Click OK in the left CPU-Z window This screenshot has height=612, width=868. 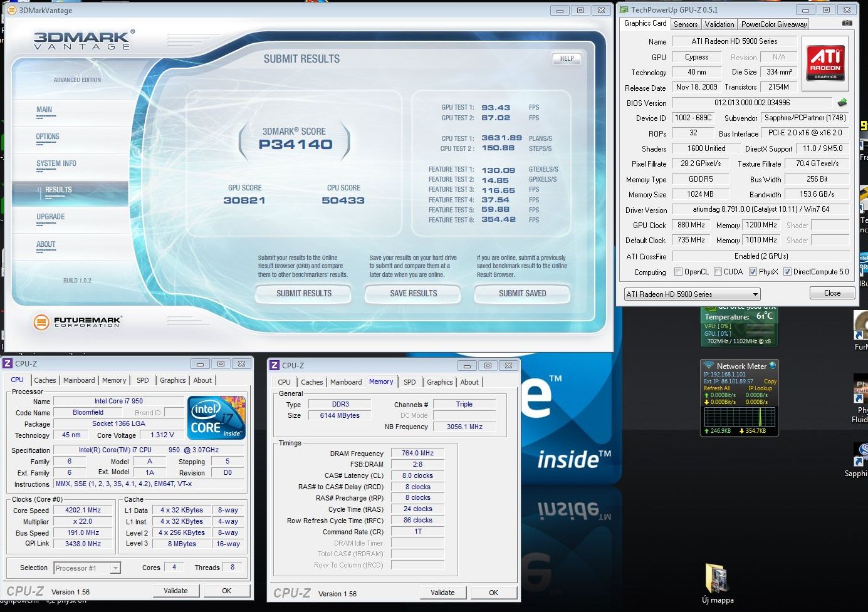227,591
